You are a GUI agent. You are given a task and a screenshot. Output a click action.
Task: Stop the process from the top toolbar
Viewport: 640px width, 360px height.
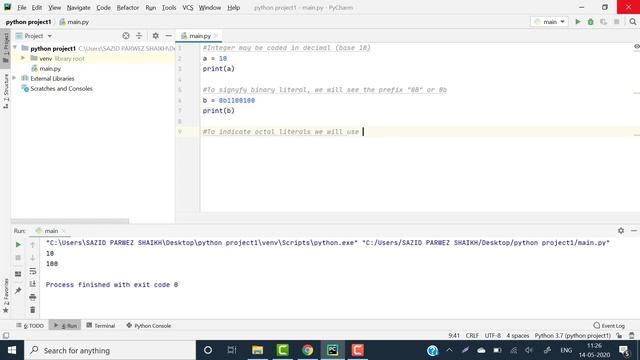point(617,22)
